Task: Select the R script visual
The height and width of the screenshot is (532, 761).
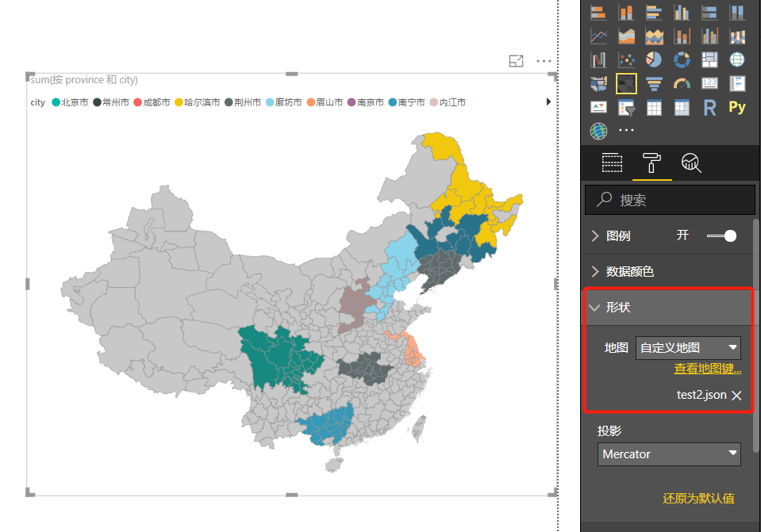Action: pos(709,107)
